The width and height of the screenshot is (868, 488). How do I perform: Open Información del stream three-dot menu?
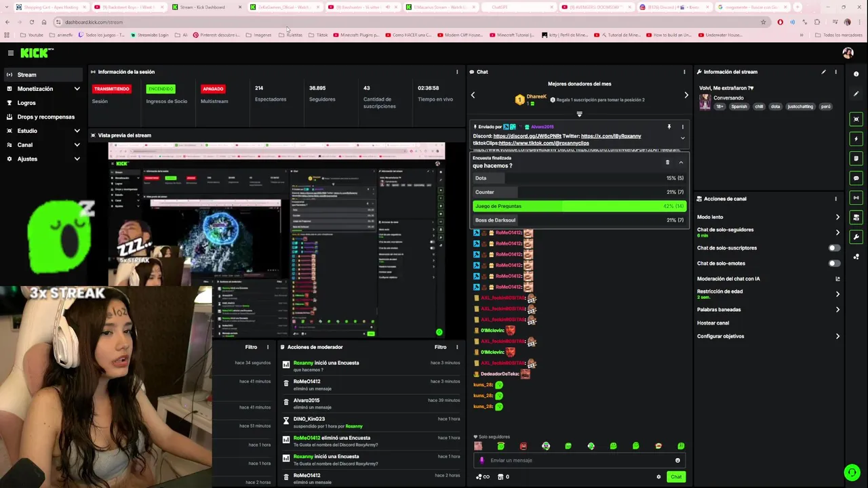coord(835,72)
